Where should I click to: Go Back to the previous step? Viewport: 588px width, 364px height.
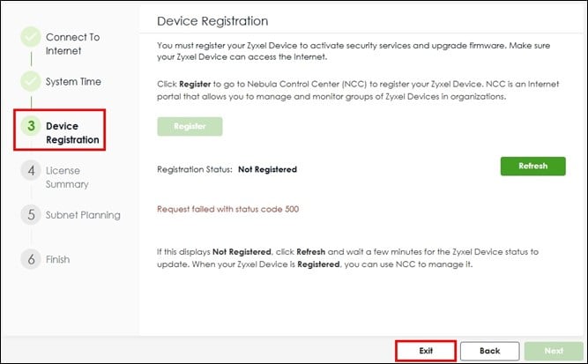click(x=490, y=351)
